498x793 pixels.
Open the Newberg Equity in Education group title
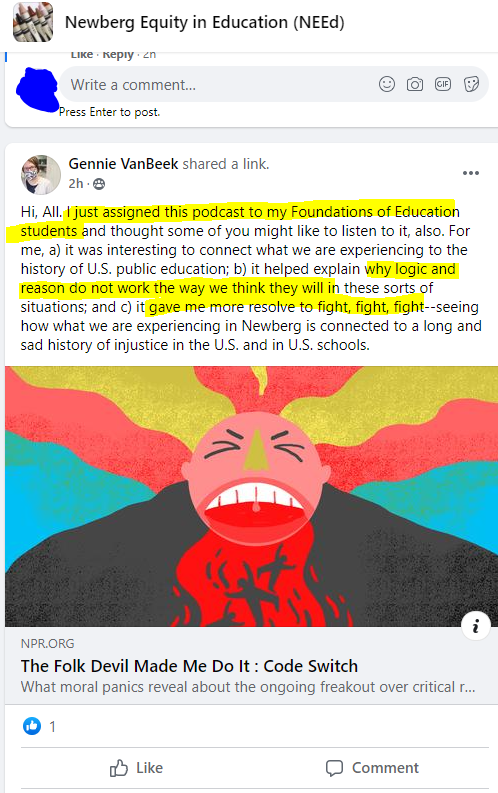(205, 22)
